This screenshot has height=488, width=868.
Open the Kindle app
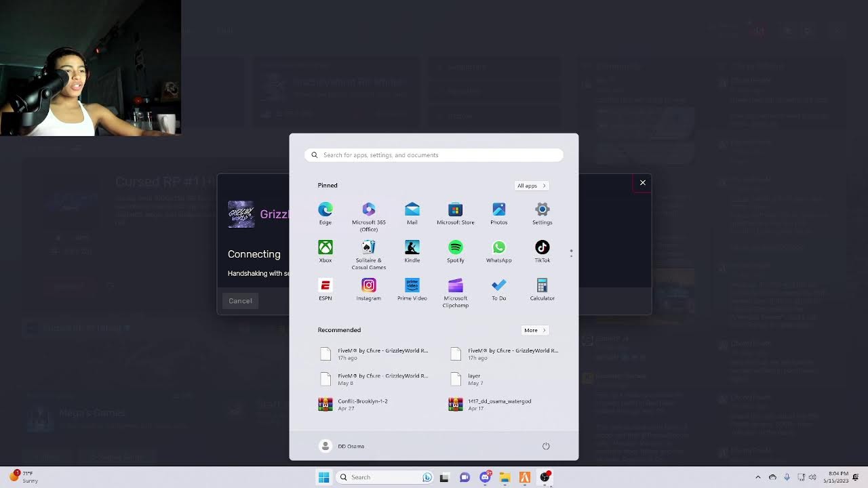coord(412,251)
